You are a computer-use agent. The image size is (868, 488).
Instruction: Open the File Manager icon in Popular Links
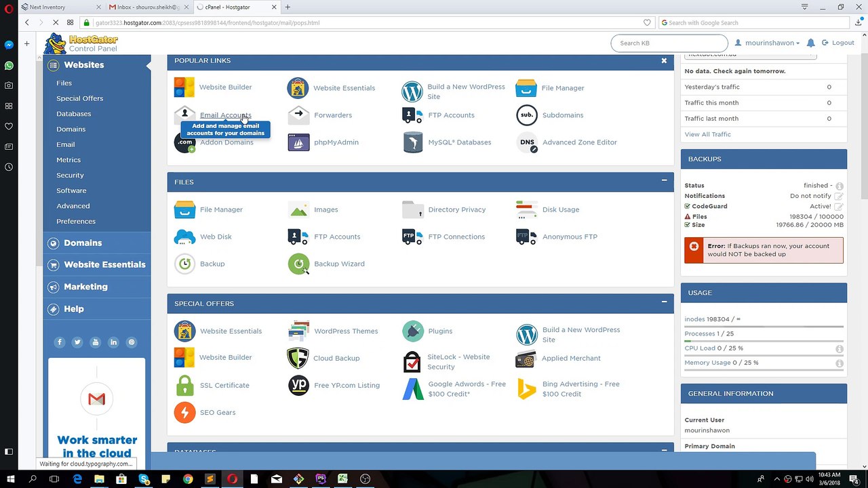pos(526,88)
